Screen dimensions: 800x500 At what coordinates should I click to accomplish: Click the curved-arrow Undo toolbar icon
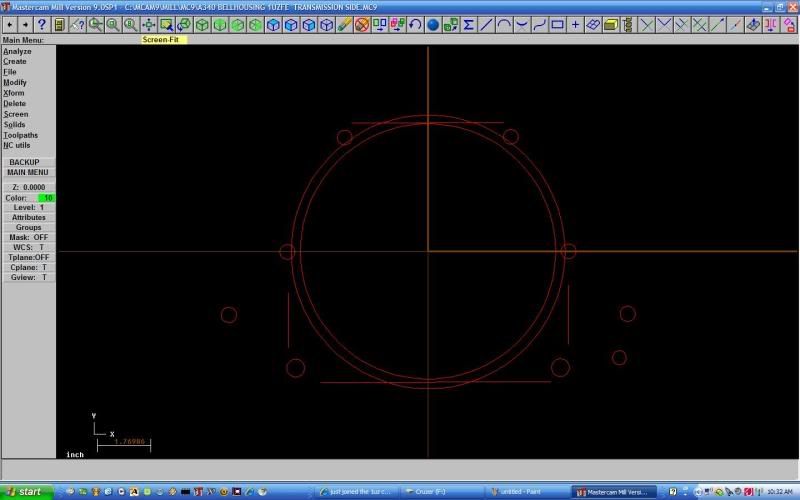click(415, 24)
